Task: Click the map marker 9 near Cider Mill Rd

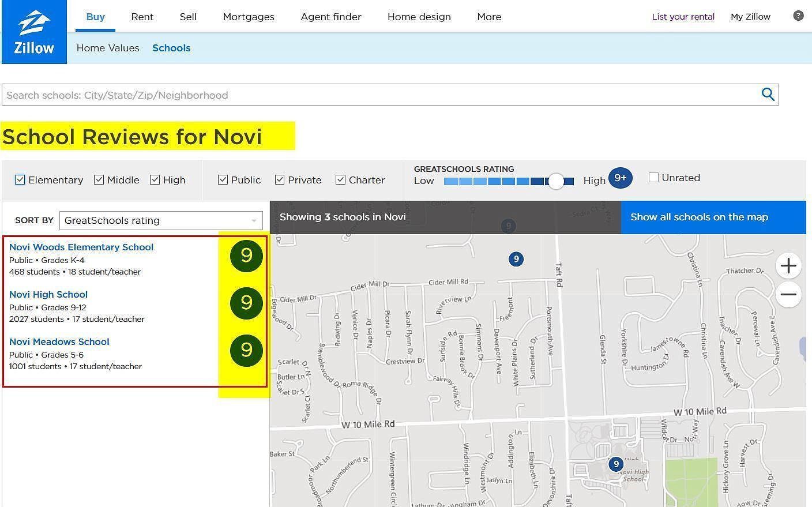Action: coord(516,259)
